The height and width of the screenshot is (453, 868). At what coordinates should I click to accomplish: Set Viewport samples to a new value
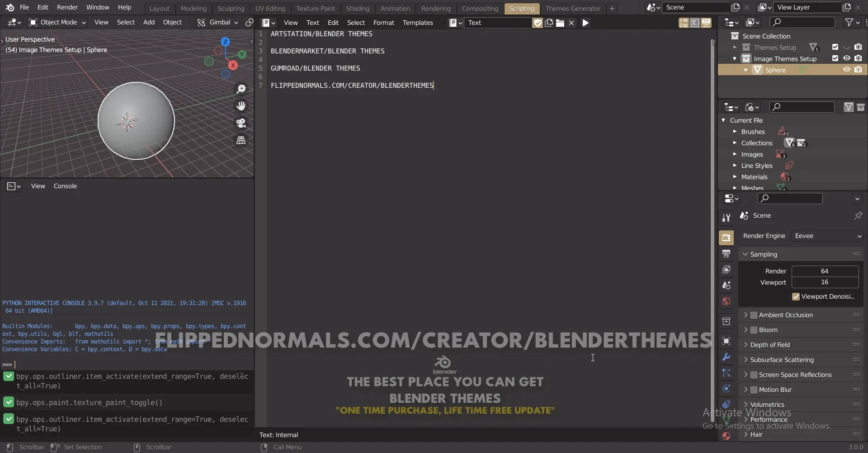pos(826,282)
